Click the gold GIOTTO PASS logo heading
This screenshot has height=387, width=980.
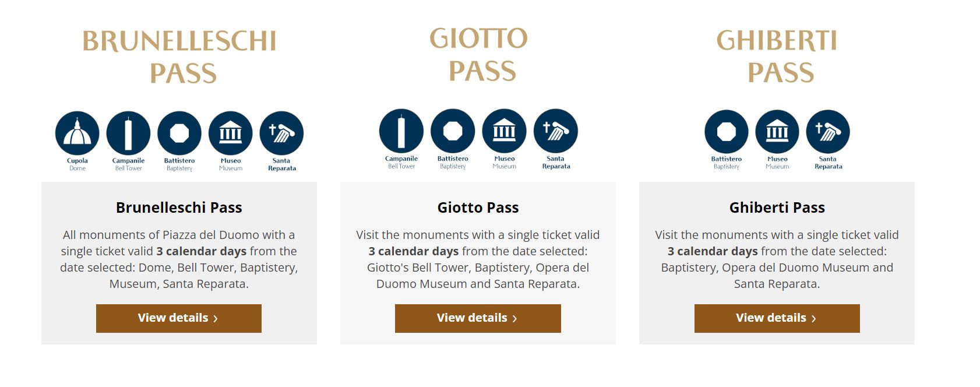[479, 54]
